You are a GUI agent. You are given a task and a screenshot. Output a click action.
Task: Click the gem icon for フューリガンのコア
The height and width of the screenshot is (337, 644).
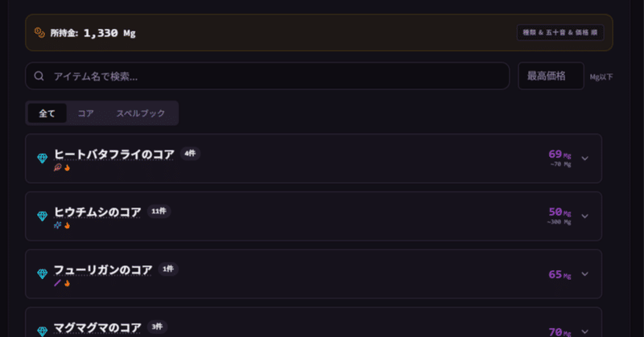(43, 274)
